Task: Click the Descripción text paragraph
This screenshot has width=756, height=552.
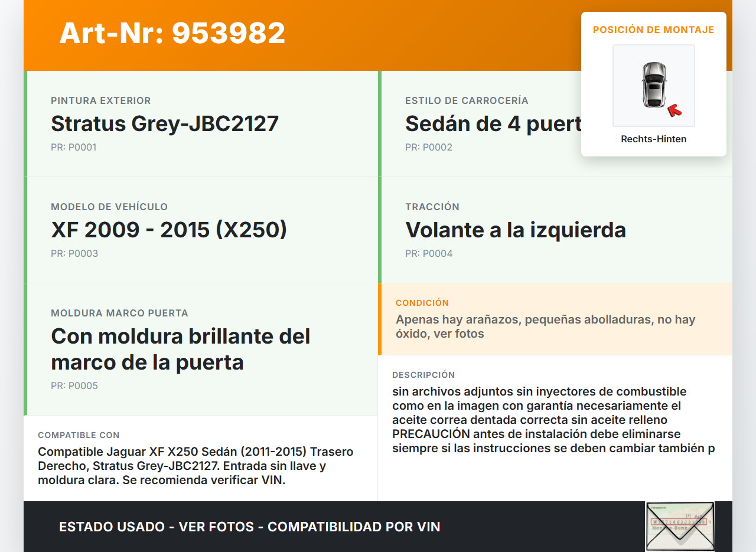Action: click(553, 420)
